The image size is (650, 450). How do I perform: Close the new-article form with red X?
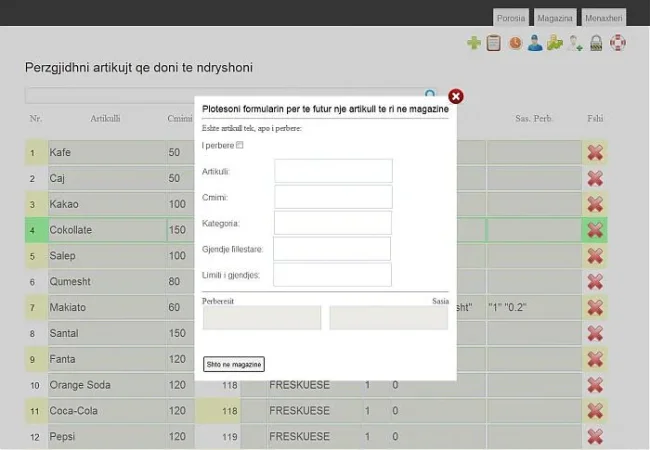(x=456, y=96)
